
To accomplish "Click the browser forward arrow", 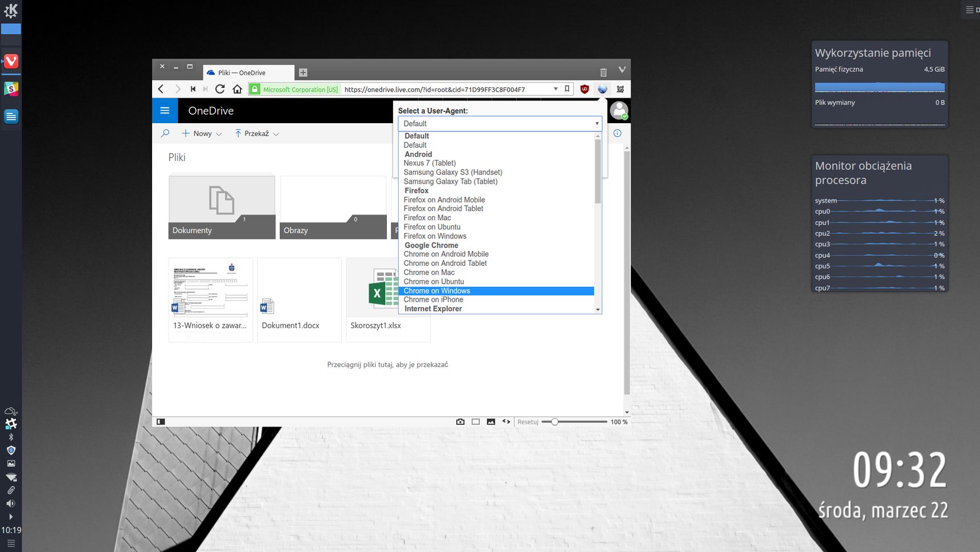I will coord(177,89).
